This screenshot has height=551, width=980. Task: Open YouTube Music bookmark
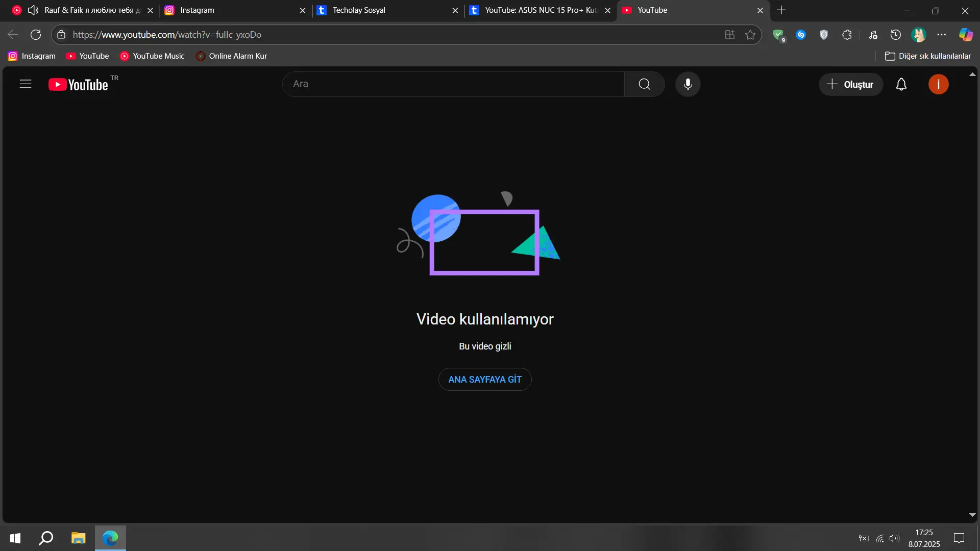pyautogui.click(x=152, y=56)
